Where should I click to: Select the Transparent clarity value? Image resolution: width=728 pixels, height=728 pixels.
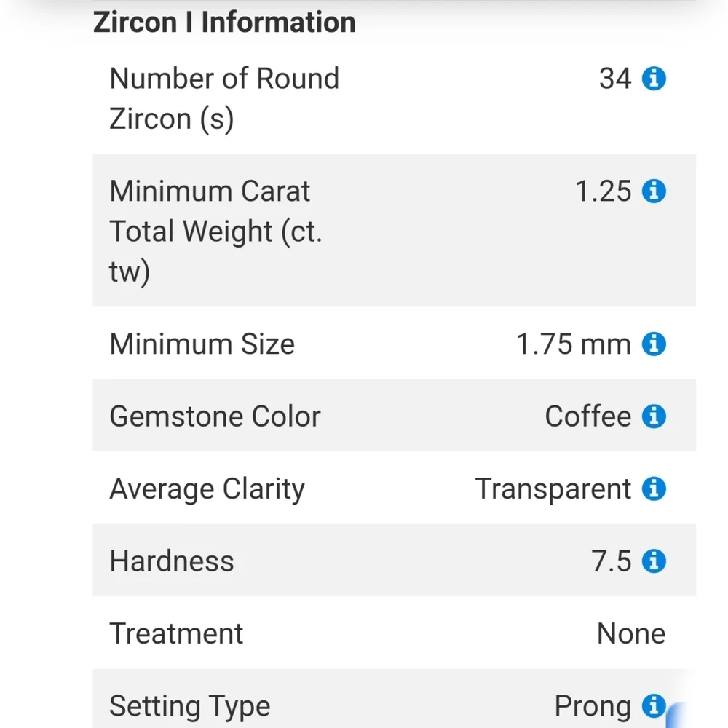pos(553,489)
